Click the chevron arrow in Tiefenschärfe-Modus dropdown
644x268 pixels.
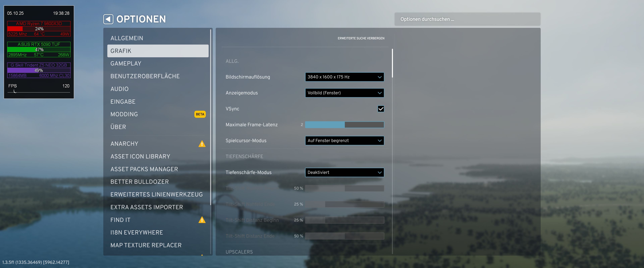380,173
